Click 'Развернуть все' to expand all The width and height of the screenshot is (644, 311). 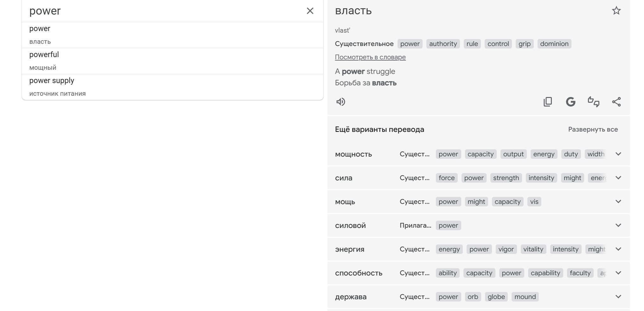click(593, 129)
